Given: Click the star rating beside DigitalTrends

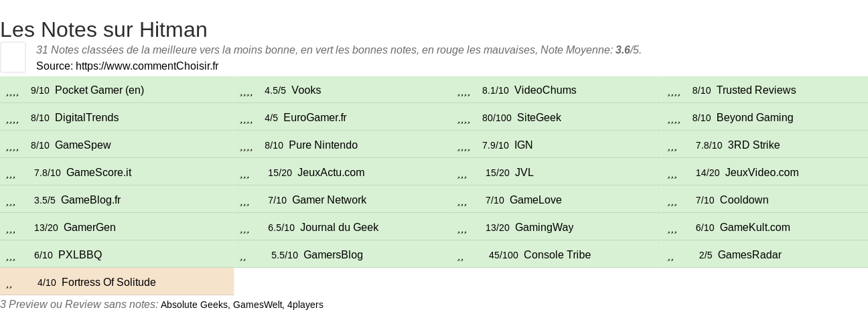Looking at the screenshot, I should coord(12,119).
